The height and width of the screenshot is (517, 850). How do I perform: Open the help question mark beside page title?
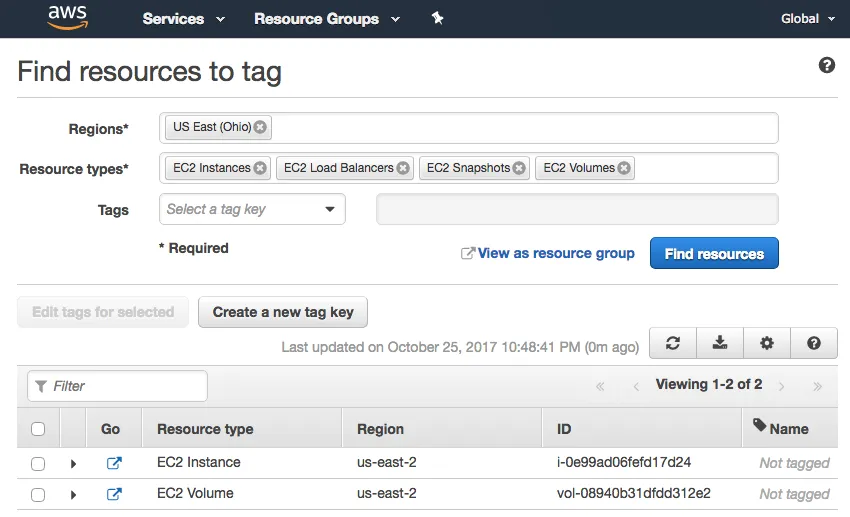pos(826,65)
